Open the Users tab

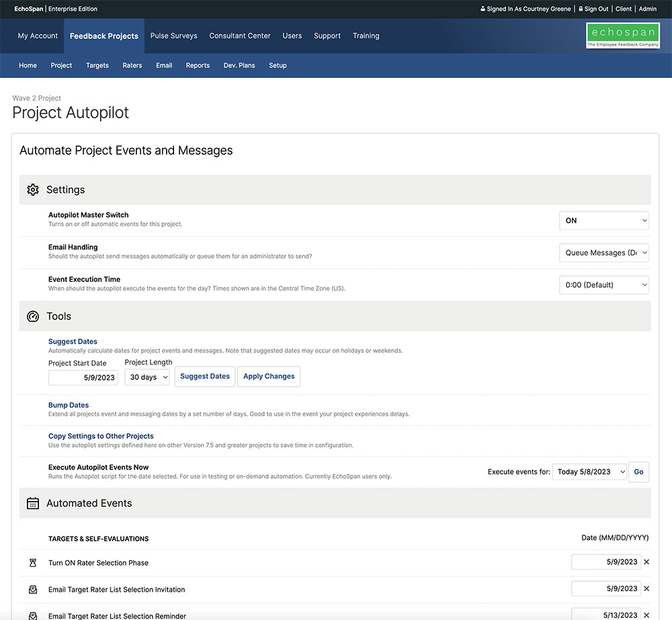tap(292, 36)
